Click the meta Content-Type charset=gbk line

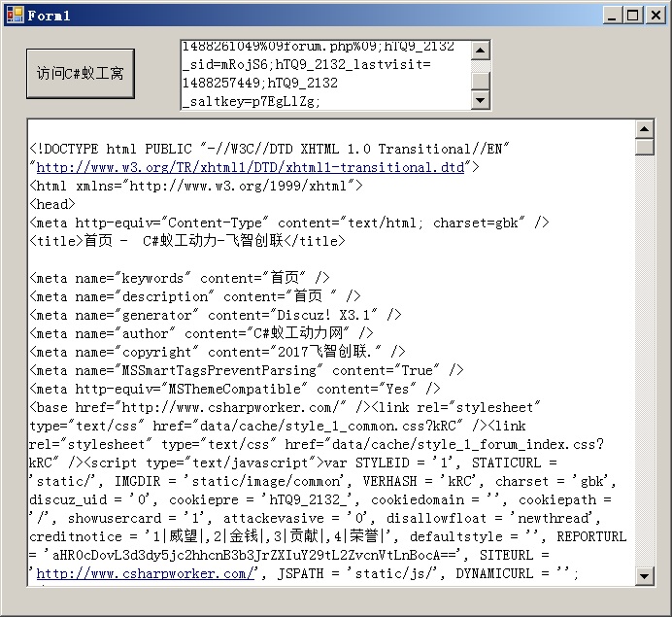289,223
